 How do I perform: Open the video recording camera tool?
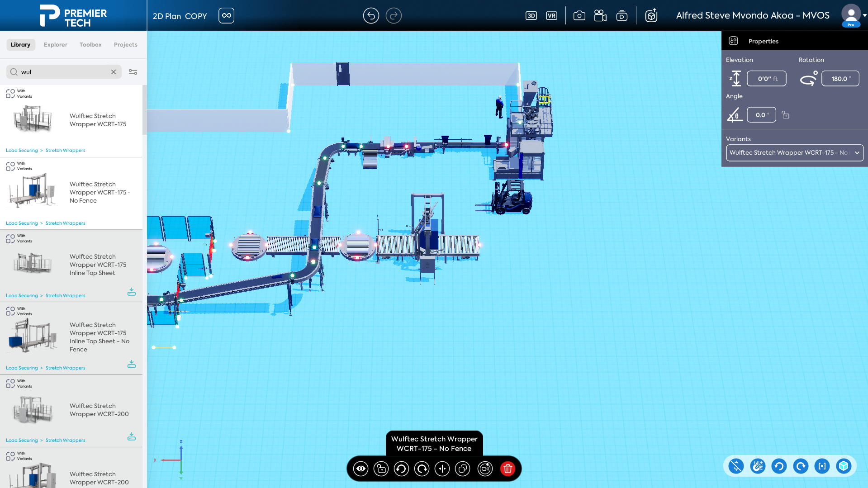(600, 16)
